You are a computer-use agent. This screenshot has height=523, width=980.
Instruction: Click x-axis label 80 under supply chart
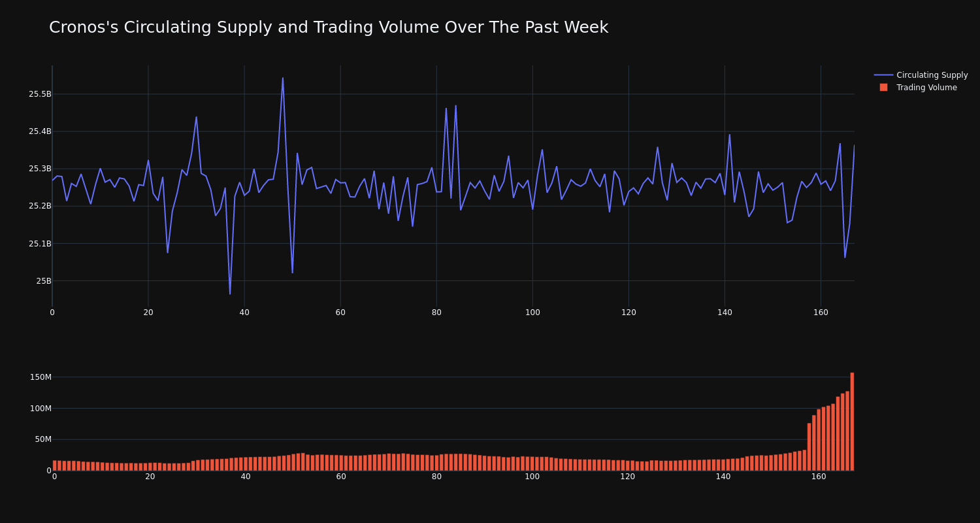436,312
